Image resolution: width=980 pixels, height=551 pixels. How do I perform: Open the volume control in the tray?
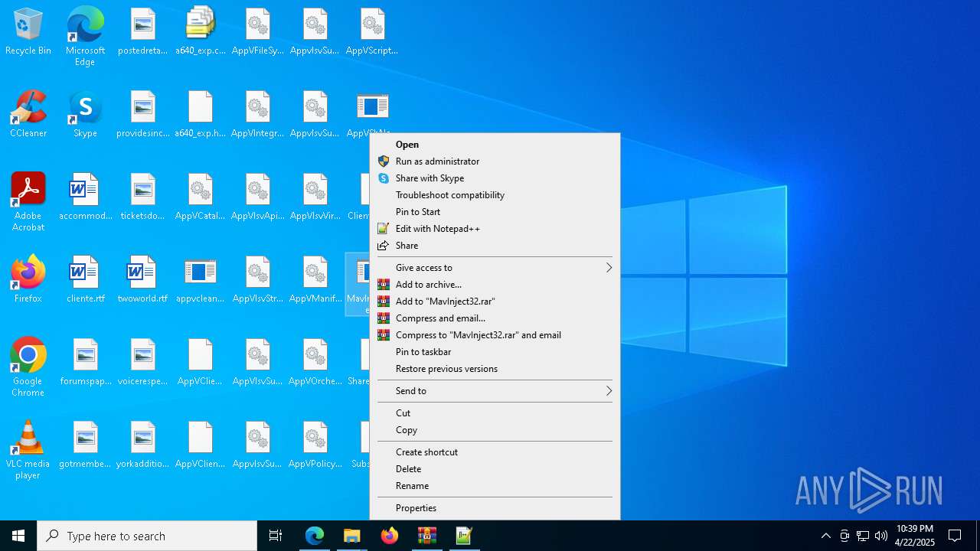881,536
